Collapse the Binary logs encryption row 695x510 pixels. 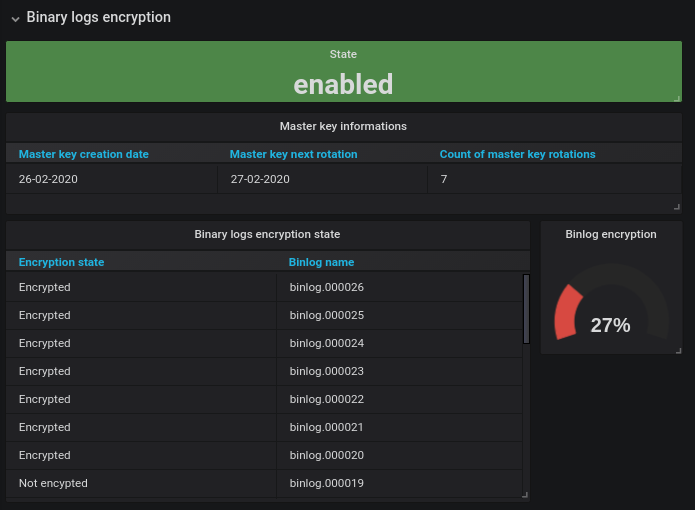tap(15, 18)
